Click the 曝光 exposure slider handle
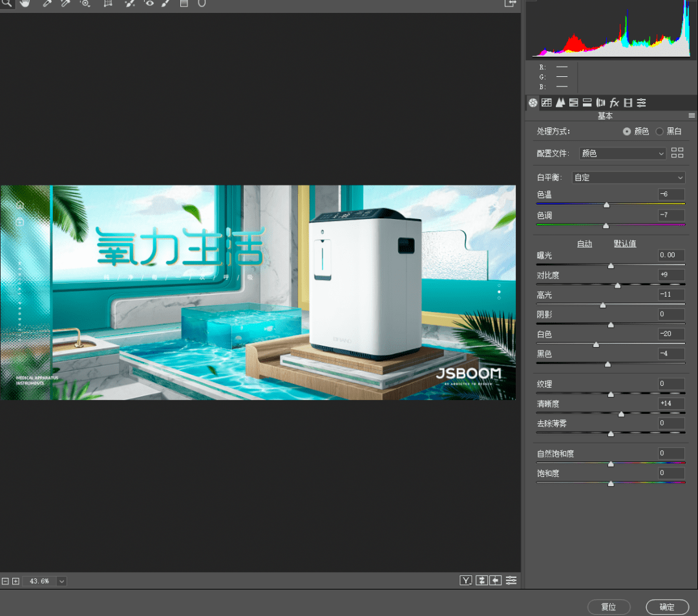The height and width of the screenshot is (616, 698). (x=611, y=266)
